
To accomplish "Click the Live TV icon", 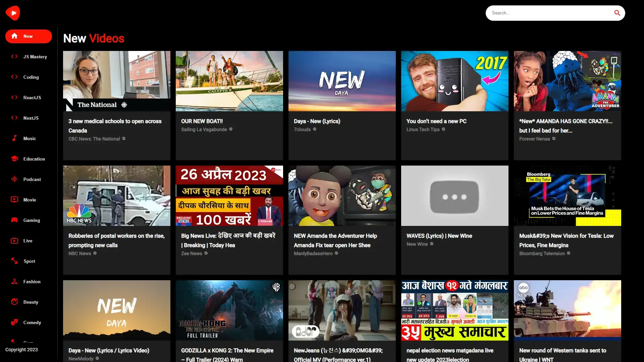I will tap(14, 240).
